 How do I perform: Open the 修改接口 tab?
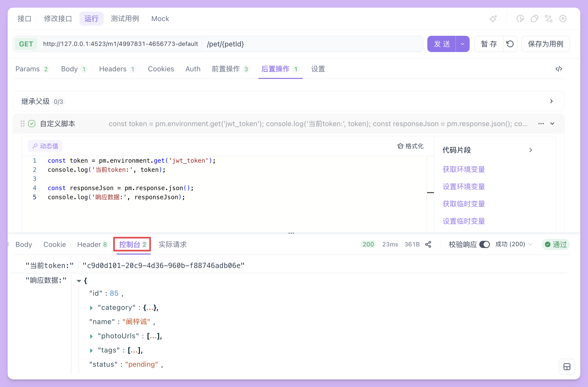58,19
